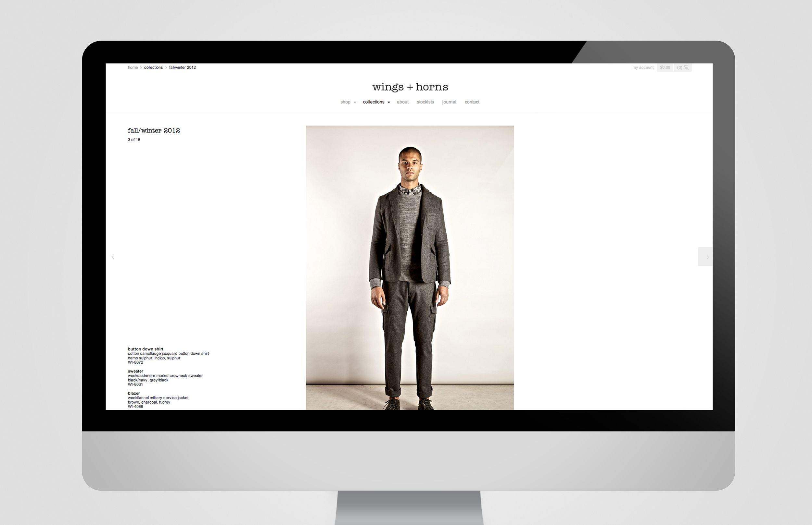Toggle my account panel open
The width and height of the screenshot is (812, 525).
click(643, 68)
